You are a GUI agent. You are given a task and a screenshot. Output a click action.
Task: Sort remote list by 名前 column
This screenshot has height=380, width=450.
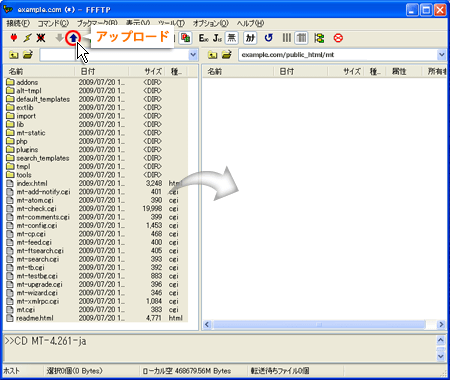238,71
